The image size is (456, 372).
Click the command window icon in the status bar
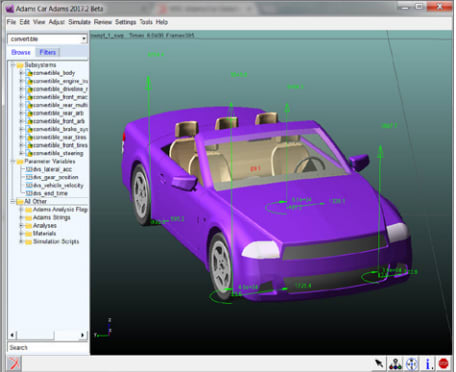pyautogui.click(x=14, y=363)
